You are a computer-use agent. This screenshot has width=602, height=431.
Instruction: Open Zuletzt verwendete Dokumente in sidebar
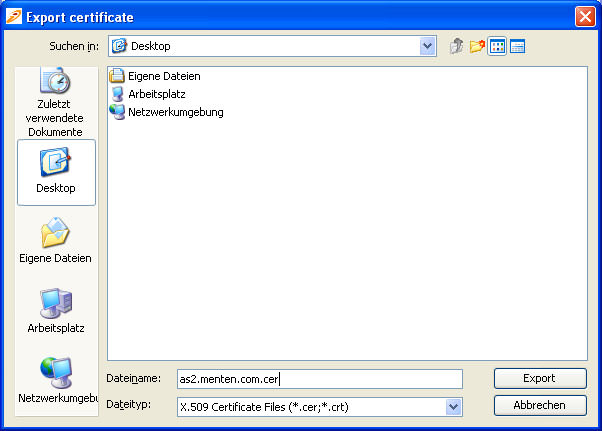point(56,101)
